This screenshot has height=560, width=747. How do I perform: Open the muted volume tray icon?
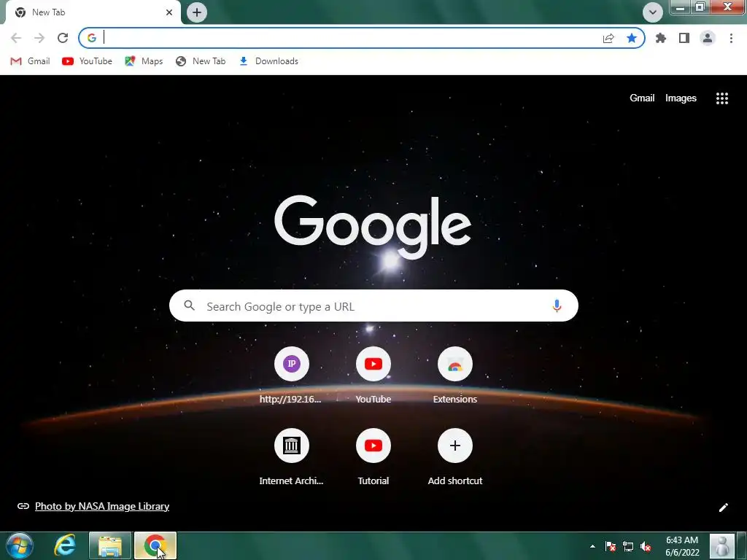tap(646, 546)
